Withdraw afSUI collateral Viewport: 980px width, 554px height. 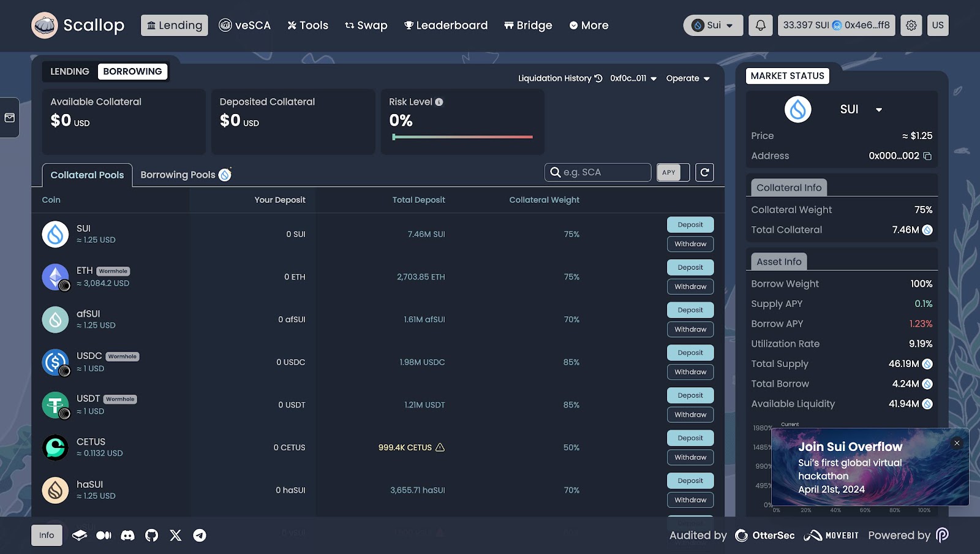690,329
